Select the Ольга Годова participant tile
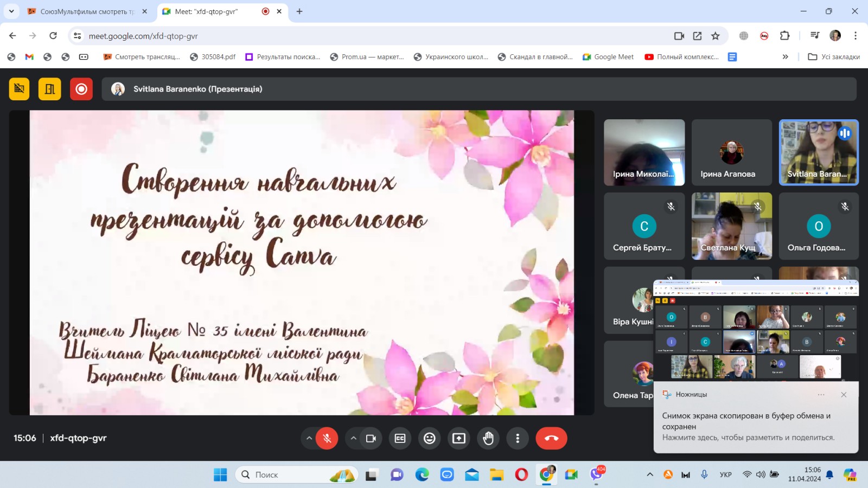Screen dimensions: 868x488 tap(819, 226)
